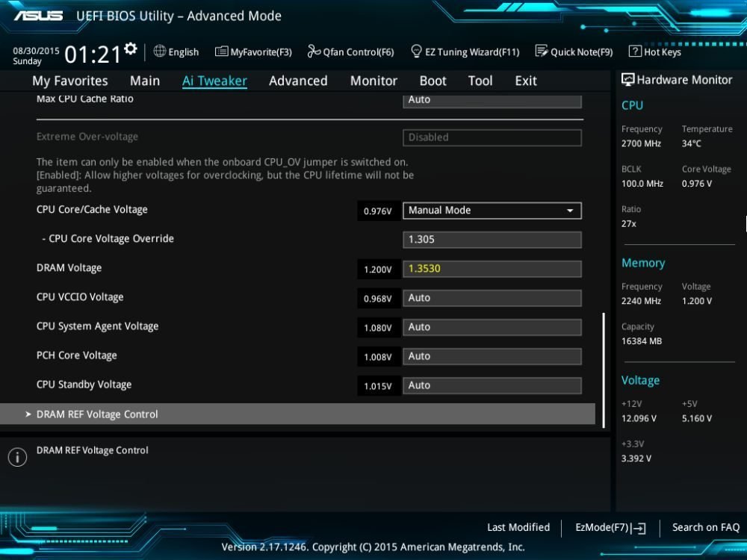The width and height of the screenshot is (747, 560).
Task: Select the CPU VCCIO Voltage Auto field
Action: (492, 298)
